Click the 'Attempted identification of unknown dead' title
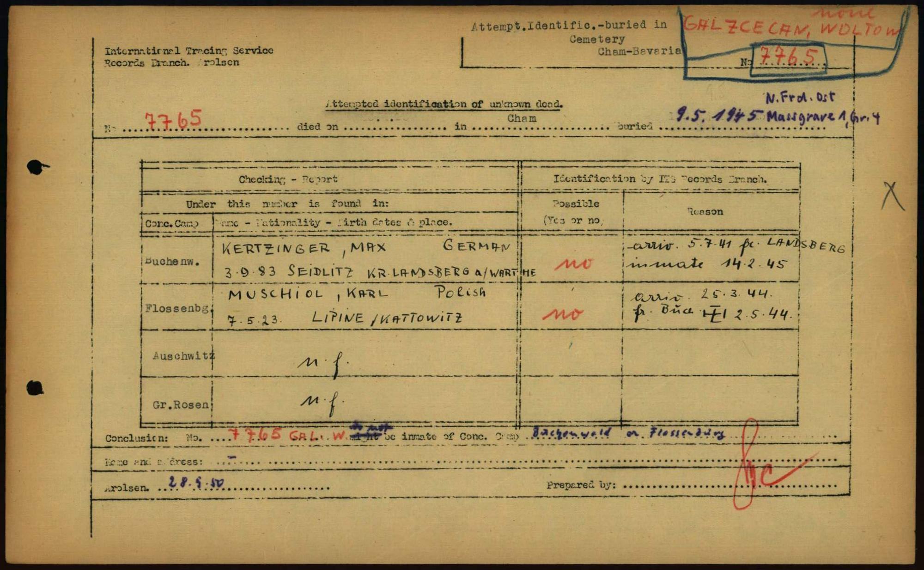Viewport: 924px width, 570px height. coord(444,104)
